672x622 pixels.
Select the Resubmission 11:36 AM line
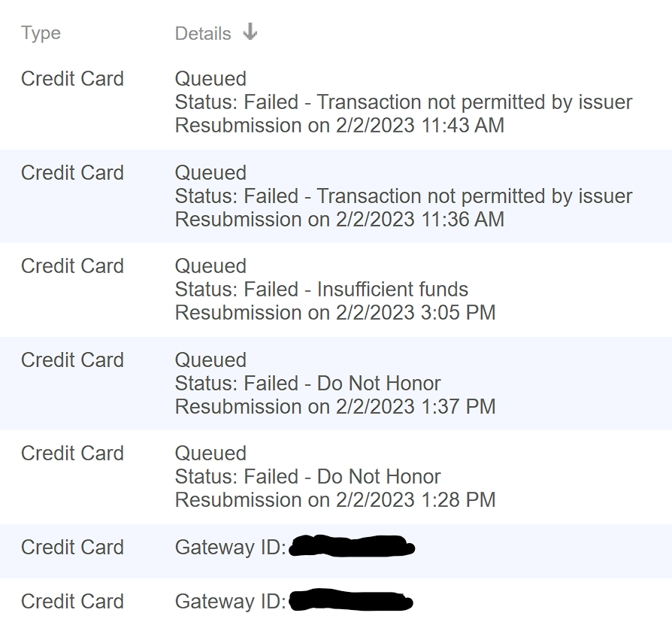339,220
